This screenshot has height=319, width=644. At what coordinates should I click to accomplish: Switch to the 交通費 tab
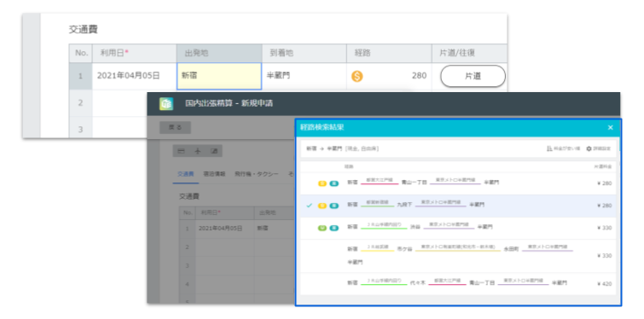(186, 174)
